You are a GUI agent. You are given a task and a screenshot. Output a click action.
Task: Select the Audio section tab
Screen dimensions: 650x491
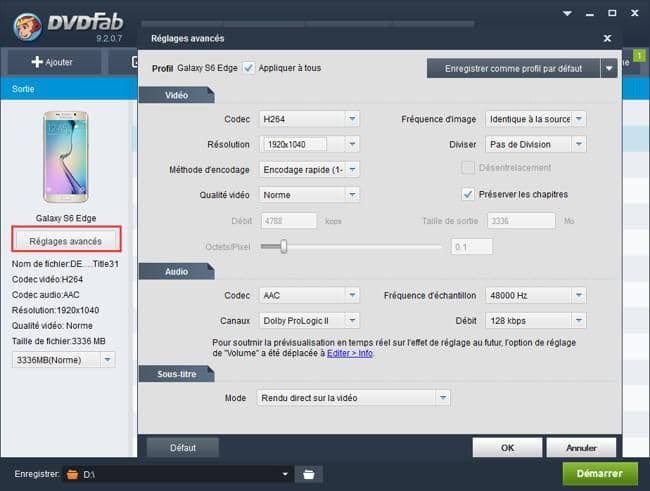click(177, 272)
